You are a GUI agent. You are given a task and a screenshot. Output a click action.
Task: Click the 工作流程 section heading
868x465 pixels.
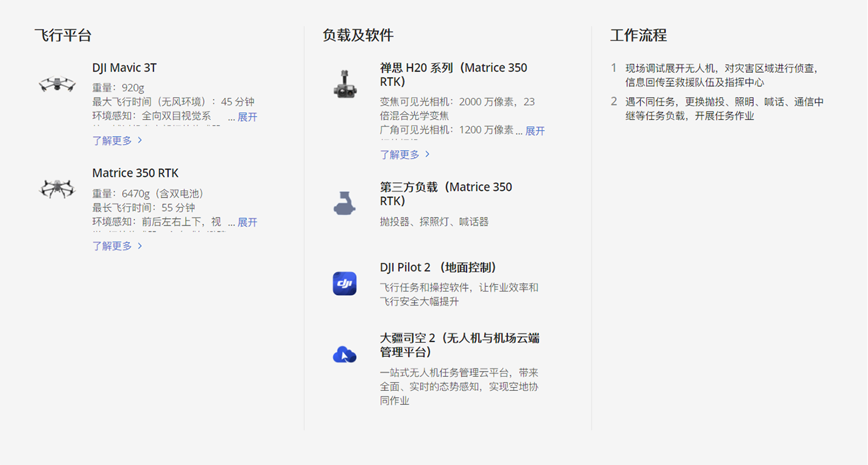tap(638, 35)
